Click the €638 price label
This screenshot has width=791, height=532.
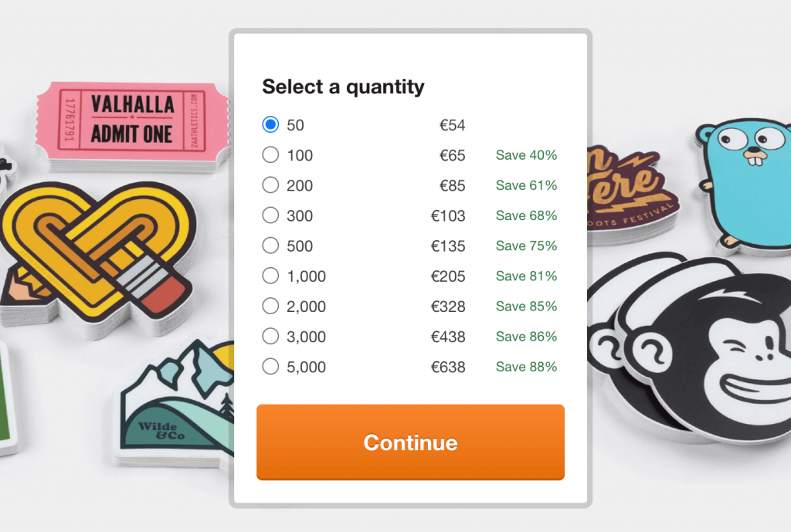[x=448, y=367]
